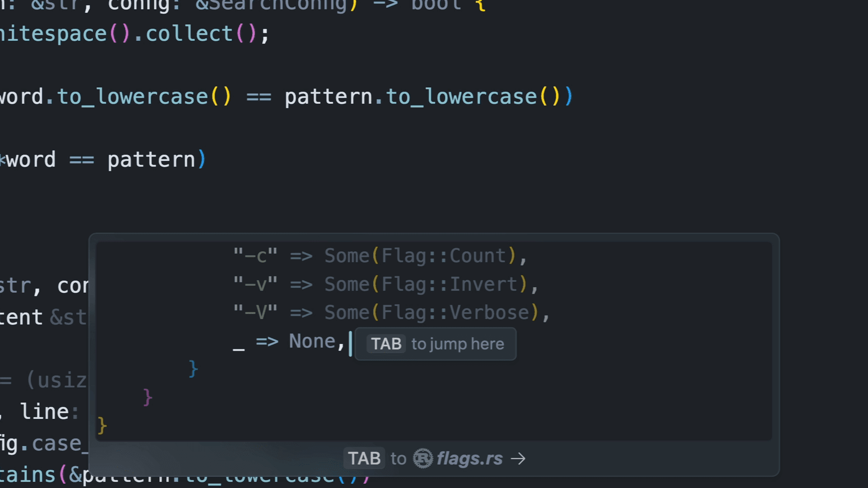Image resolution: width=868 pixels, height=488 pixels.
Task: Click the right arrow after flags.rs
Action: click(518, 458)
